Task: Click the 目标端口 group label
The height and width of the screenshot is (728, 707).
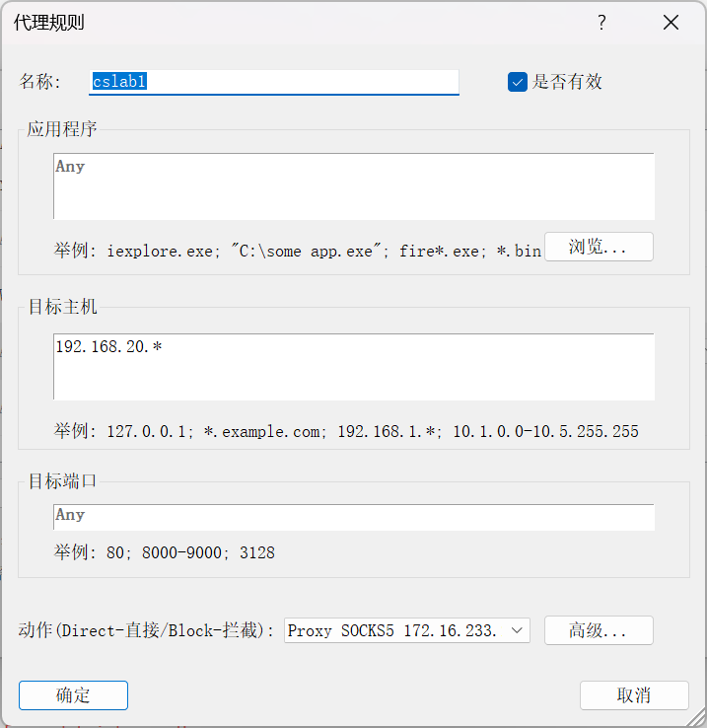Action: 63,481
